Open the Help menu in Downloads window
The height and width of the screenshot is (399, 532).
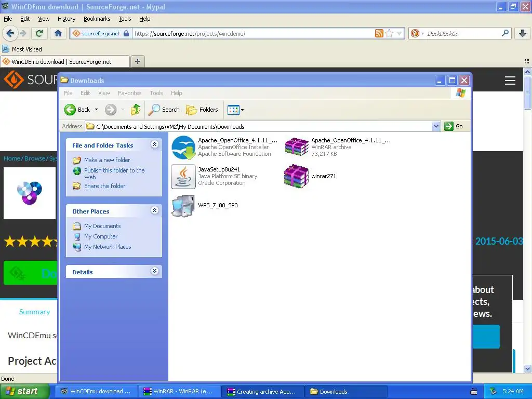[176, 93]
